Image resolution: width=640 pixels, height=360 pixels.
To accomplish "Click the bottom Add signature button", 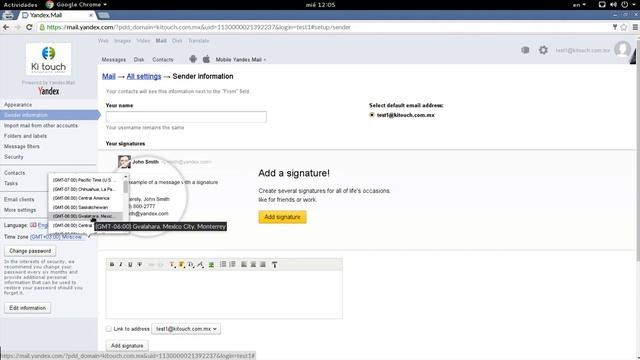I will pyautogui.click(x=127, y=346).
